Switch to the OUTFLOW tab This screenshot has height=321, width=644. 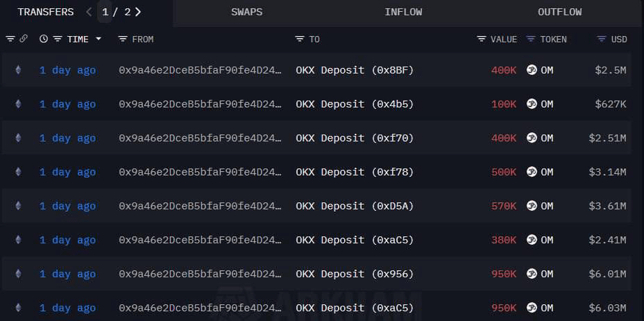point(560,12)
